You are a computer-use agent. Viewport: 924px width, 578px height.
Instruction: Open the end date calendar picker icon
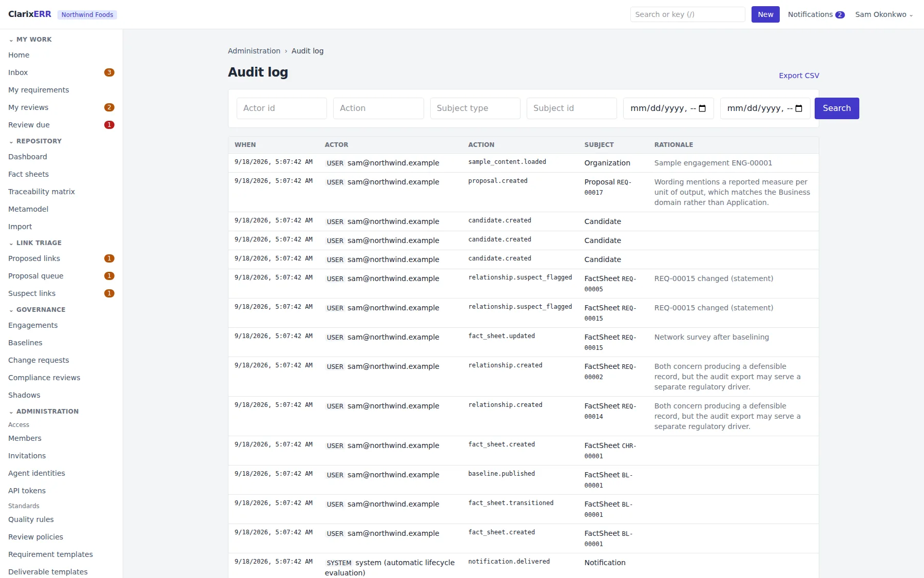click(x=799, y=108)
